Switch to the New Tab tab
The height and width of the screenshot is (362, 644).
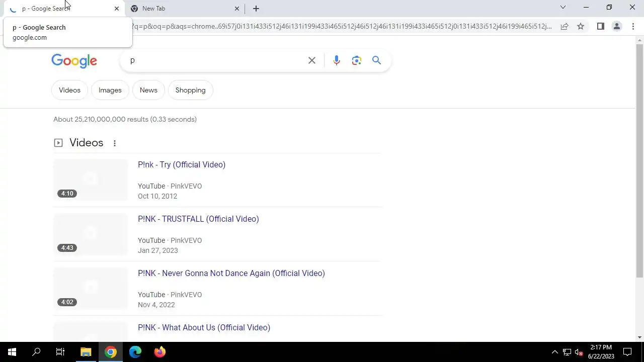pyautogui.click(x=184, y=9)
